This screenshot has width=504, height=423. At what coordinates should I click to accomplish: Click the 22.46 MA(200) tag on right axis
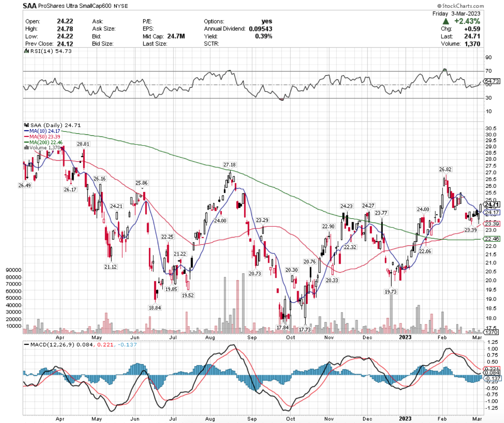(492, 239)
